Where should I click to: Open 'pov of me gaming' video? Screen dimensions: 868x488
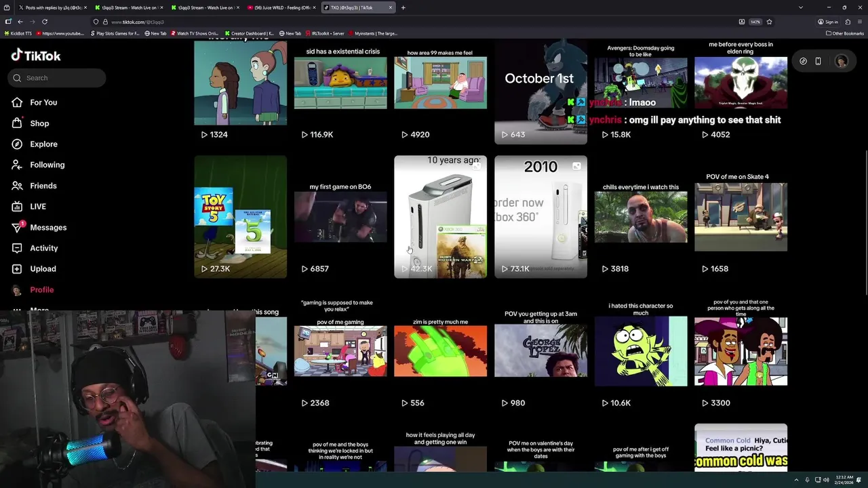(x=340, y=351)
